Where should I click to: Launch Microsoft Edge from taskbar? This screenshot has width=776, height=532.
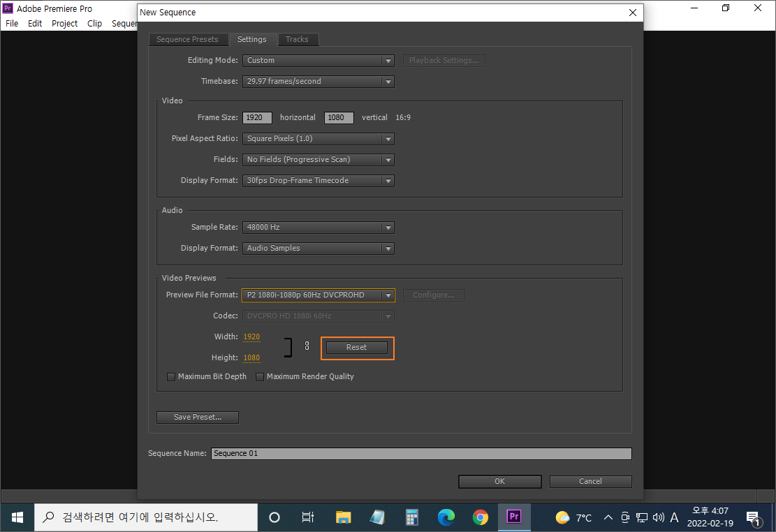pos(446,517)
